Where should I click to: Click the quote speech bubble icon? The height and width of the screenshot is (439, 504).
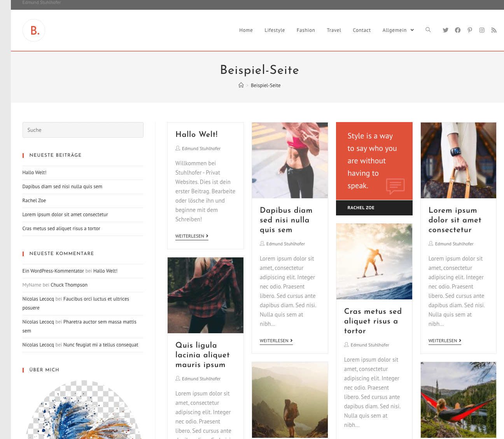pos(395,186)
